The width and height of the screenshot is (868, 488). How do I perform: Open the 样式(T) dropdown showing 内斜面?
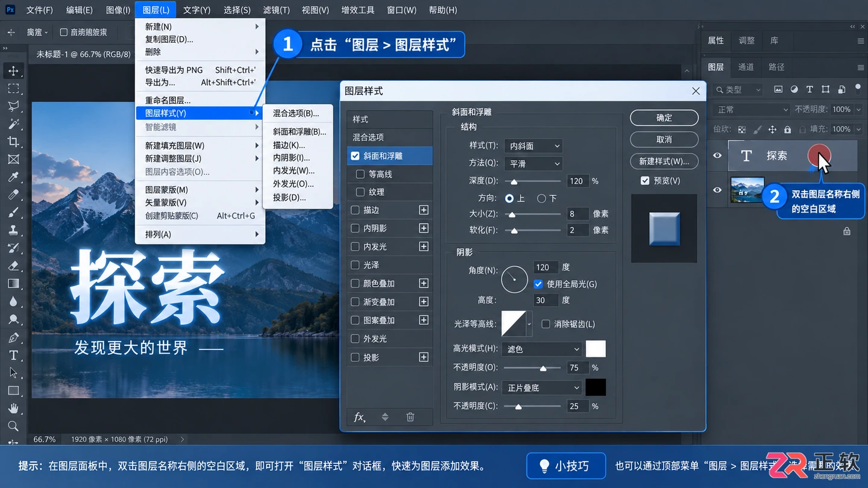pyautogui.click(x=533, y=146)
